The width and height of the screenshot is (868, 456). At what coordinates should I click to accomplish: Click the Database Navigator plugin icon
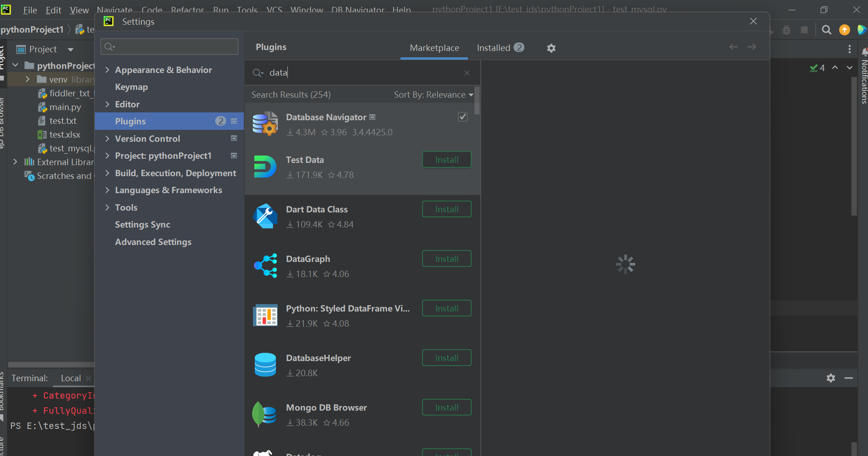pos(265,124)
